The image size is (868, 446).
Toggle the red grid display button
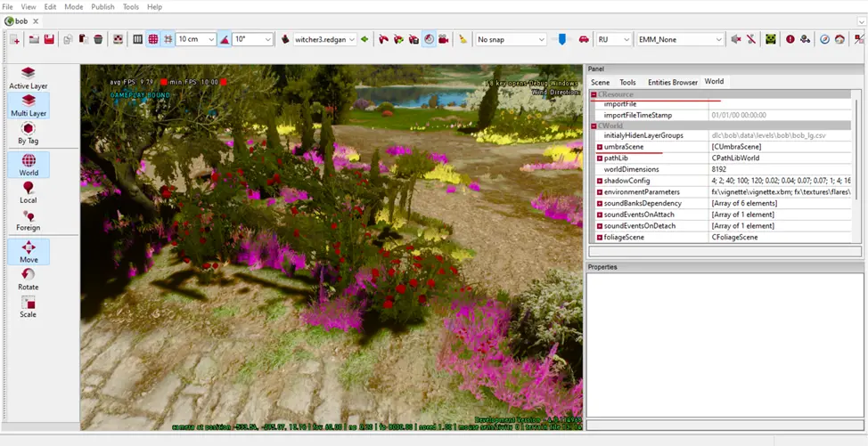153,39
